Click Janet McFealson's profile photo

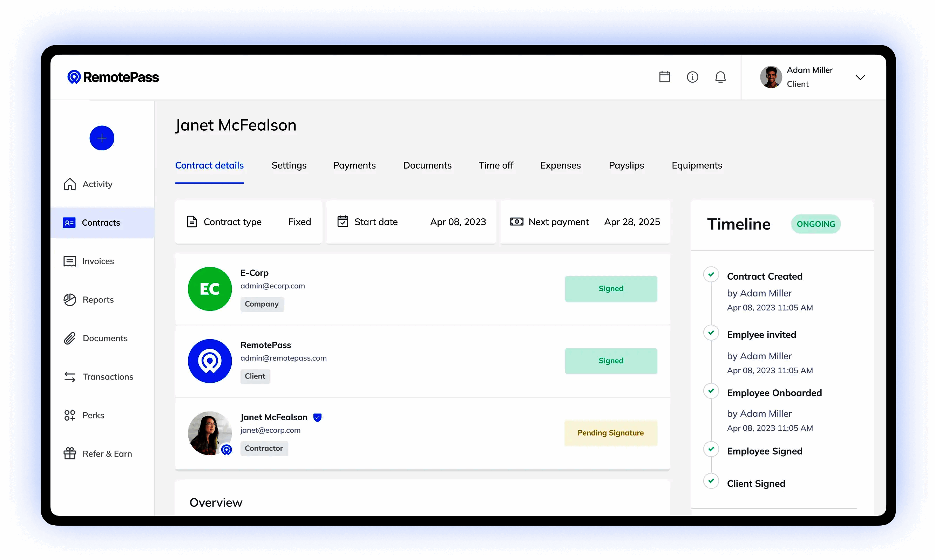(210, 433)
